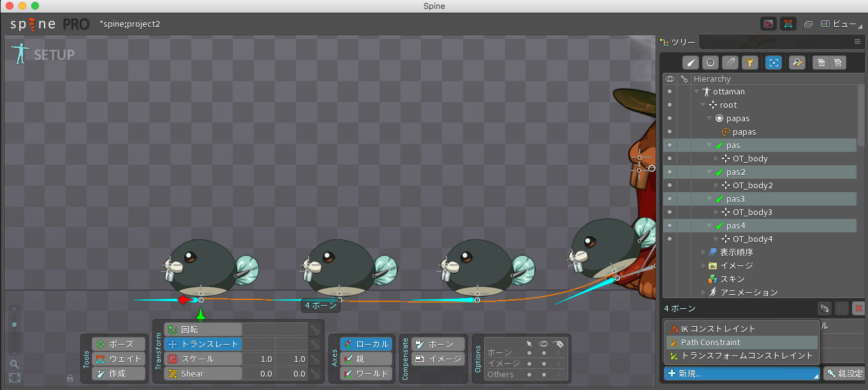Viewport: 868px width, 390px height.
Task: Select the ウェイト tool
Action: 117,359
